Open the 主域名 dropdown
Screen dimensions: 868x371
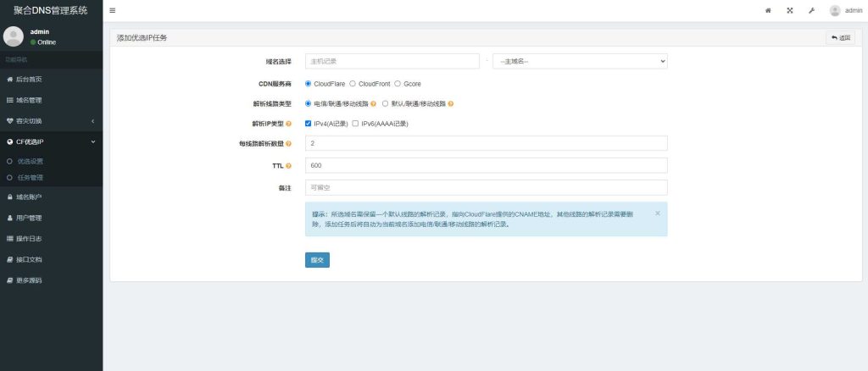coord(580,61)
